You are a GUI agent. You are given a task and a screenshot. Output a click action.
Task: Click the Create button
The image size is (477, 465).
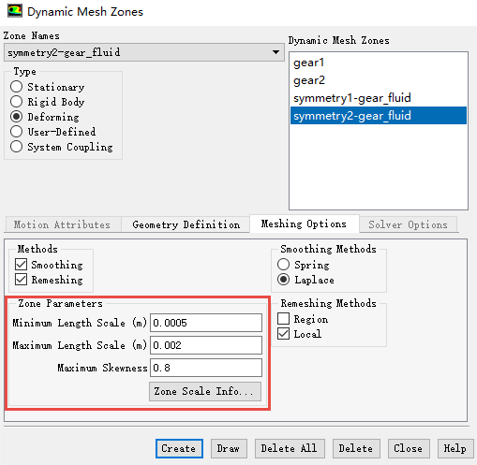179,449
